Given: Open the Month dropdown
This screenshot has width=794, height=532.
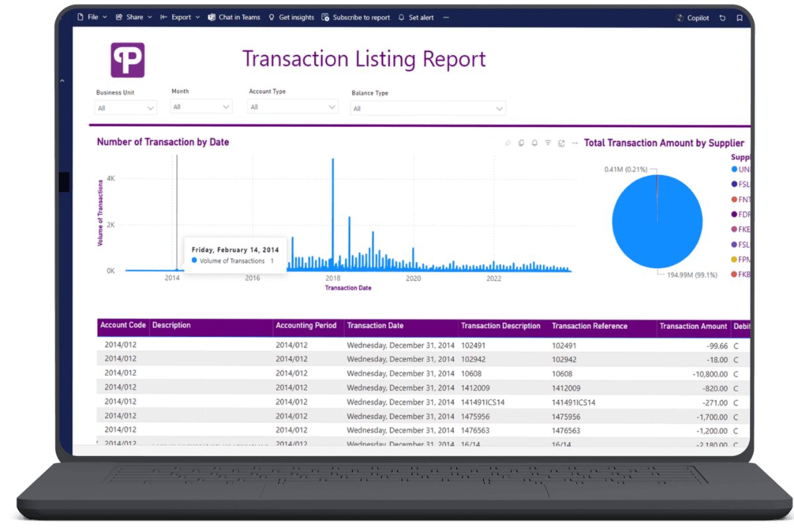Looking at the screenshot, I should click(201, 106).
